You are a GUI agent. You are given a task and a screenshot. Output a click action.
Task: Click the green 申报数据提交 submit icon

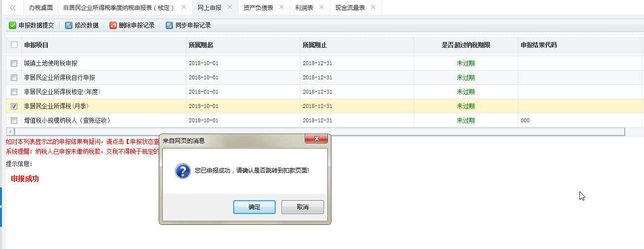coord(13,25)
